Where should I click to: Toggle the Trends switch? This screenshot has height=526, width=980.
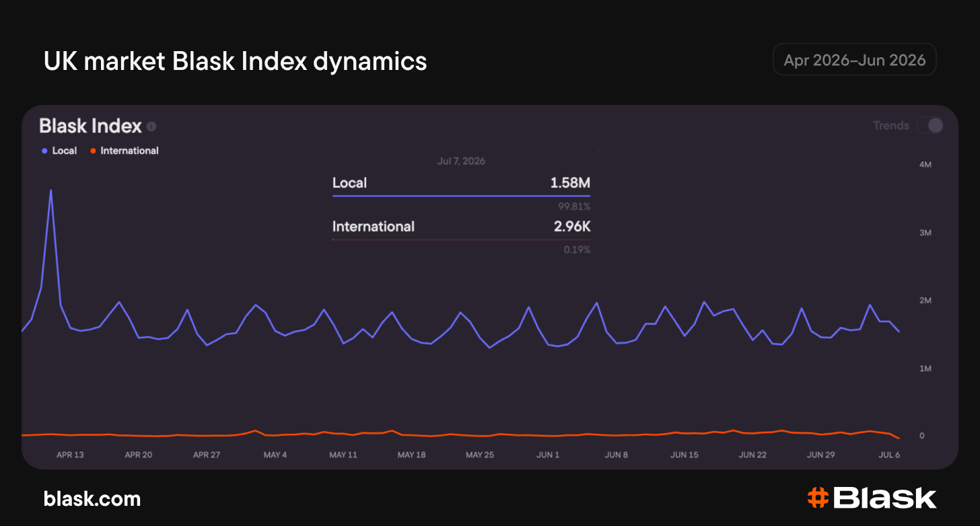pyautogui.click(x=930, y=125)
